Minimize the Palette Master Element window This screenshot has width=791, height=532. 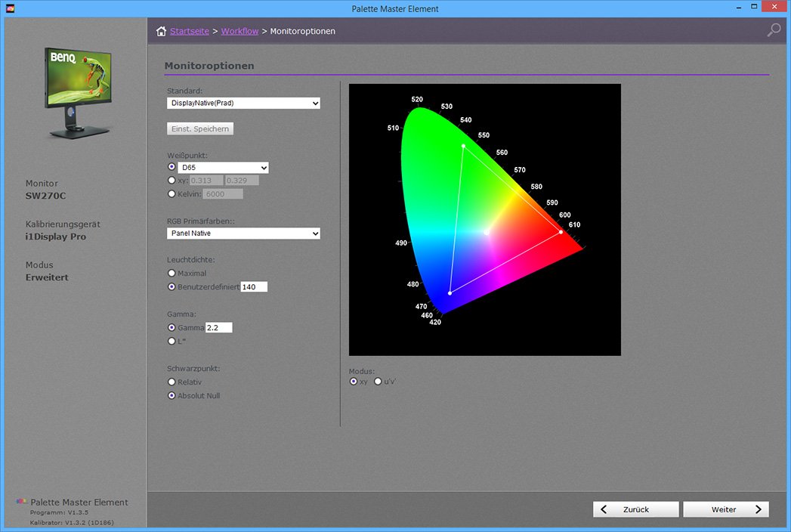click(x=739, y=7)
